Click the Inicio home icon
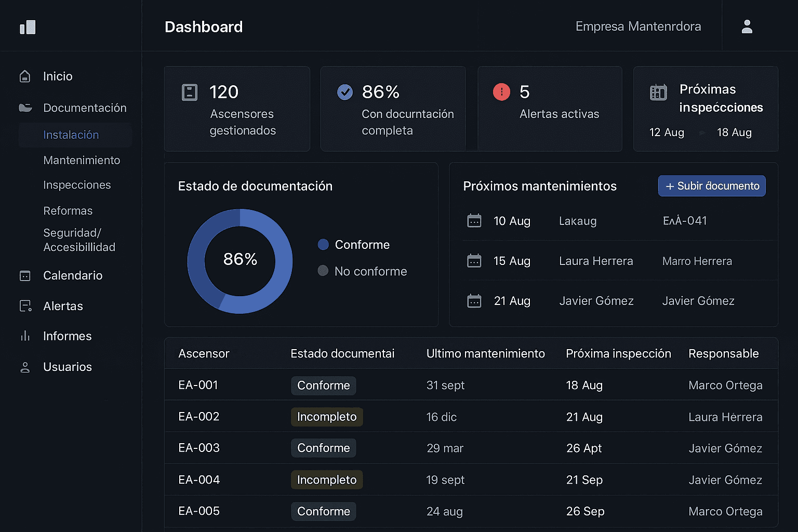798x532 pixels. tap(25, 76)
